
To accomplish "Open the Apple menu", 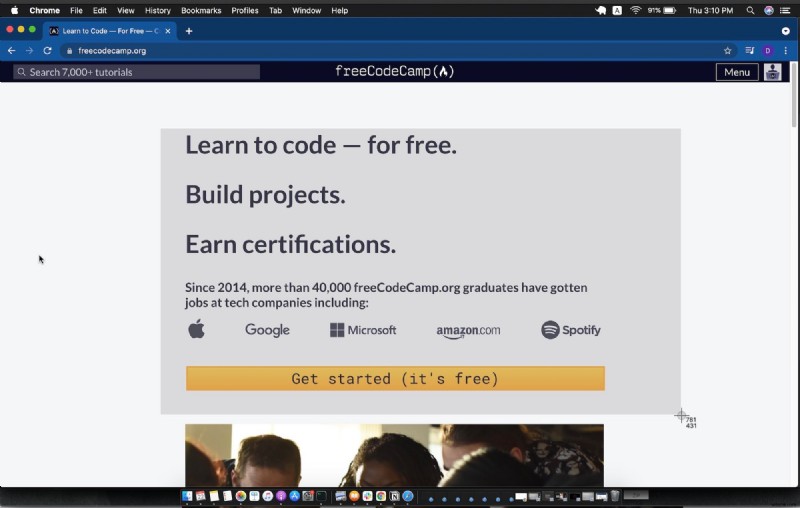I will (14, 10).
